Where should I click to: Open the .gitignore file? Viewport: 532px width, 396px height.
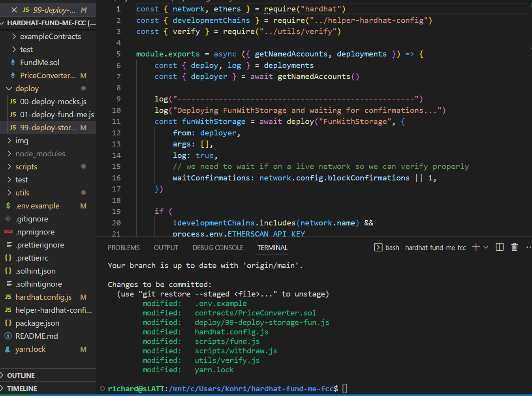tap(48, 219)
